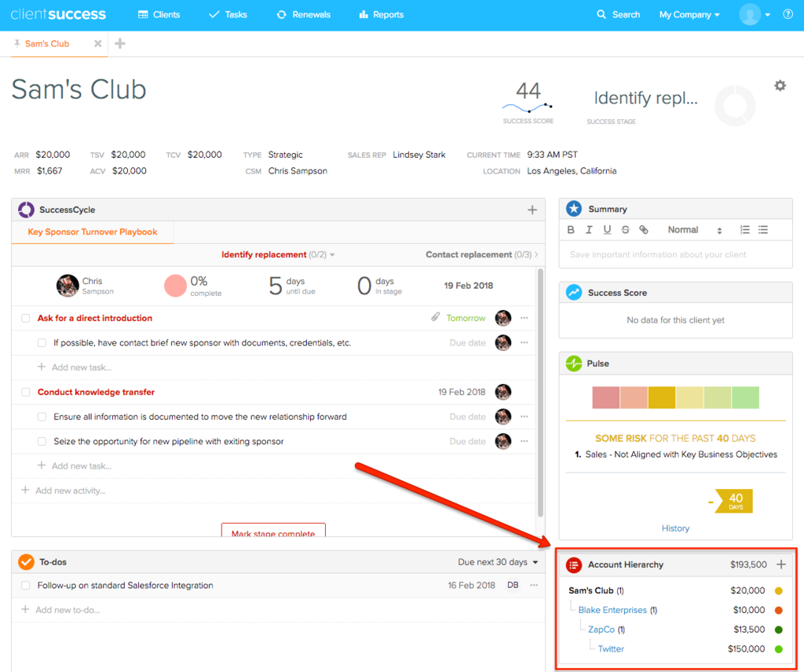Expand the user avatar dropdown arrow
Screen dimensions: 804x672
pyautogui.click(x=768, y=15)
